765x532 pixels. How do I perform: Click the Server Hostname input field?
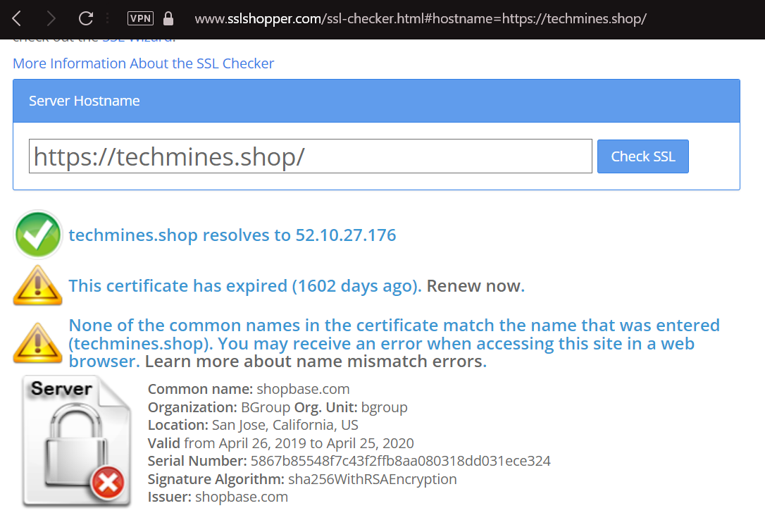pos(310,156)
